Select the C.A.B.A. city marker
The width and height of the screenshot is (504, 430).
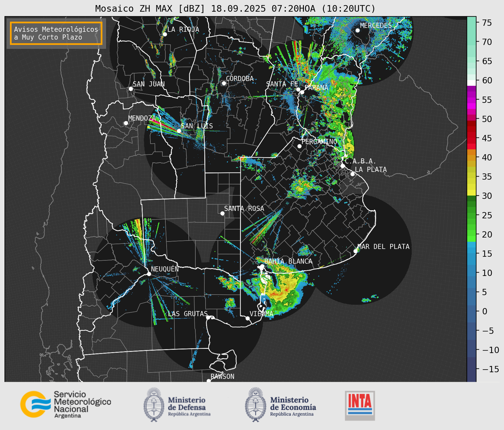tap(343, 166)
